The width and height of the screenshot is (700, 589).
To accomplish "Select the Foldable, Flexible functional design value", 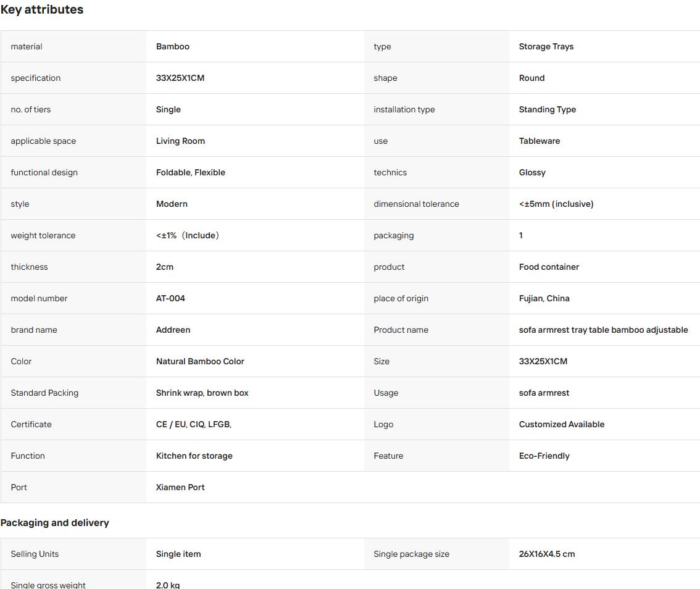I will coord(191,172).
